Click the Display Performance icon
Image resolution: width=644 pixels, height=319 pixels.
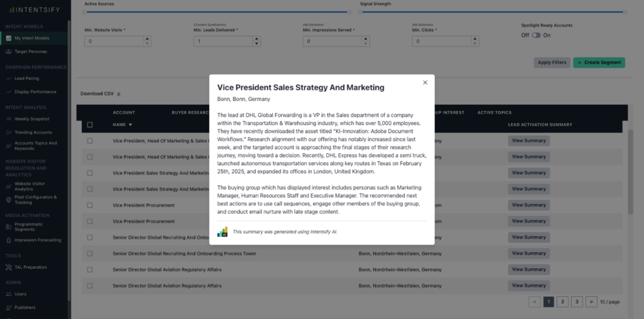tap(9, 92)
